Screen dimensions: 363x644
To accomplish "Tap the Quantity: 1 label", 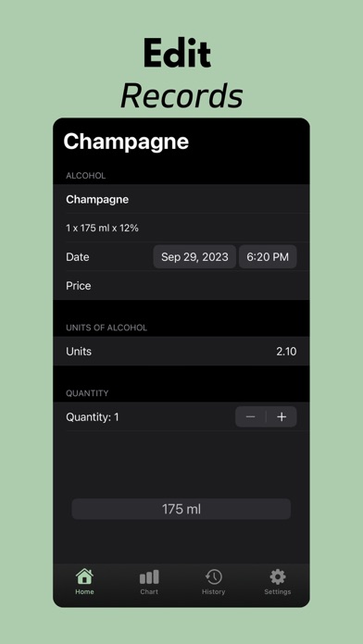I will click(93, 417).
